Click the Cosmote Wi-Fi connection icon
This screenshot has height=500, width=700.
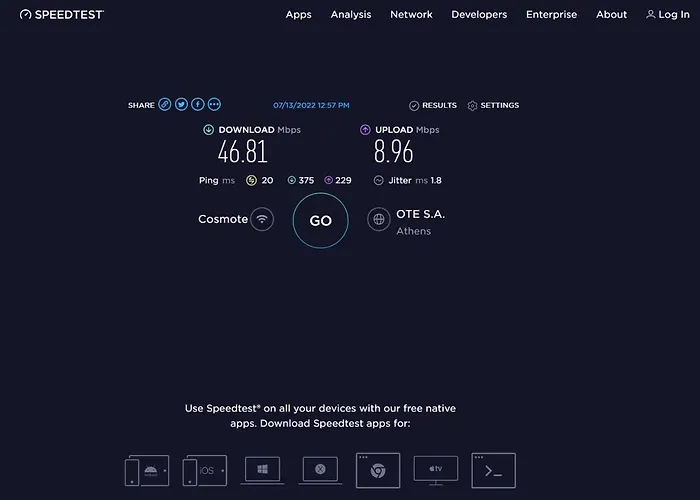tap(262, 219)
